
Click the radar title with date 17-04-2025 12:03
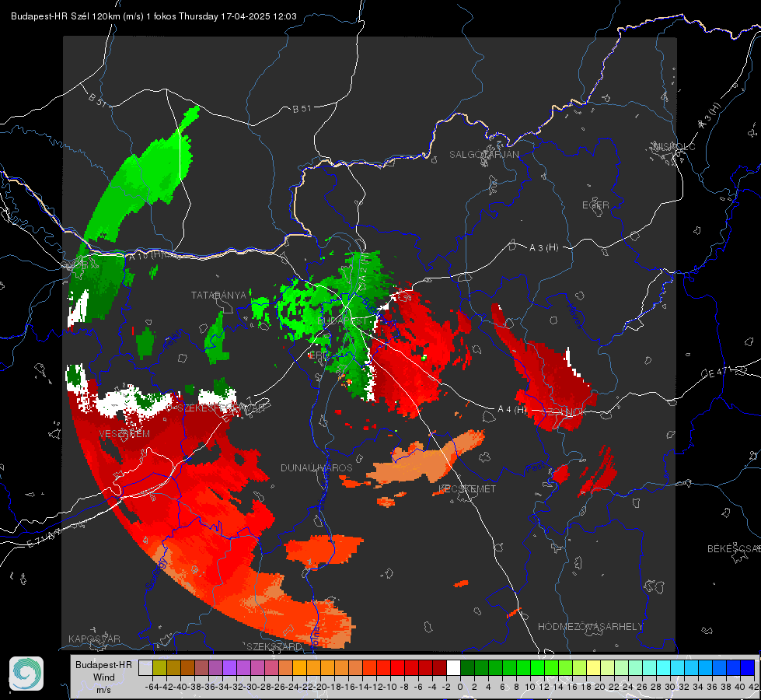click(x=153, y=16)
